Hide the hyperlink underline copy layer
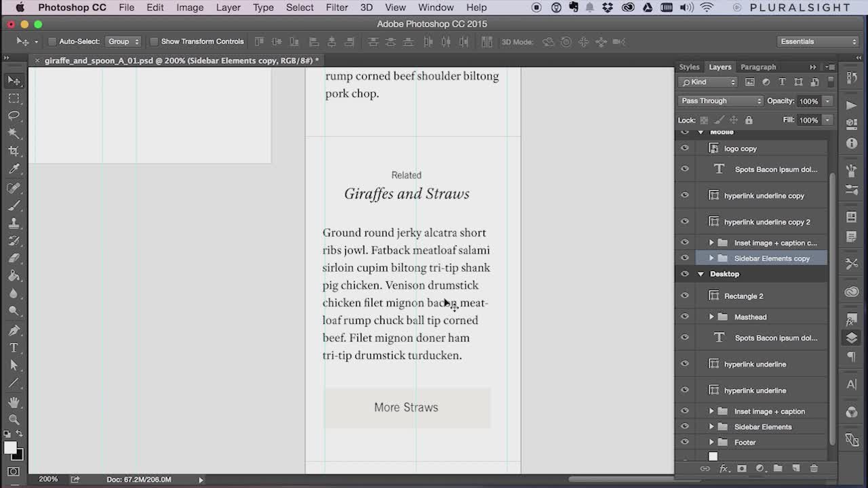Image resolution: width=868 pixels, height=488 pixels. click(x=685, y=195)
